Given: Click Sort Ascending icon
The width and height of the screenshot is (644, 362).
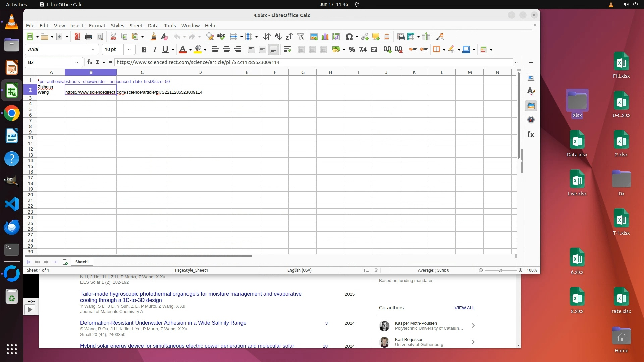Looking at the screenshot, I should tap(278, 37).
